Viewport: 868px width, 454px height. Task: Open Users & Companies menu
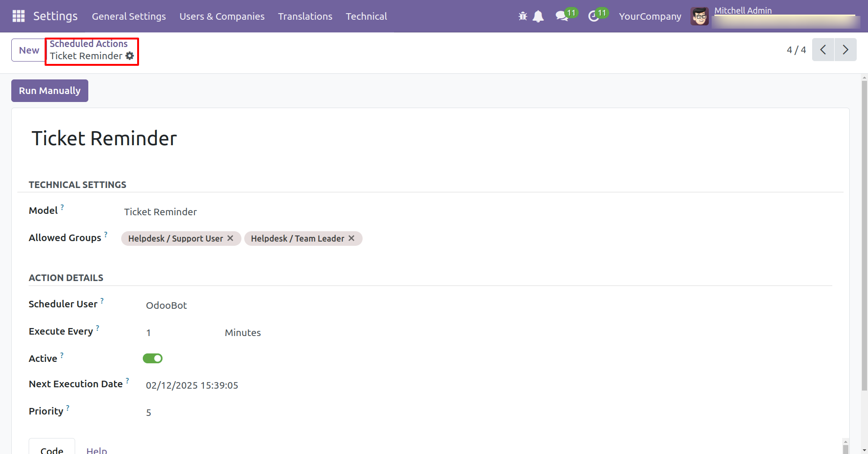(222, 16)
